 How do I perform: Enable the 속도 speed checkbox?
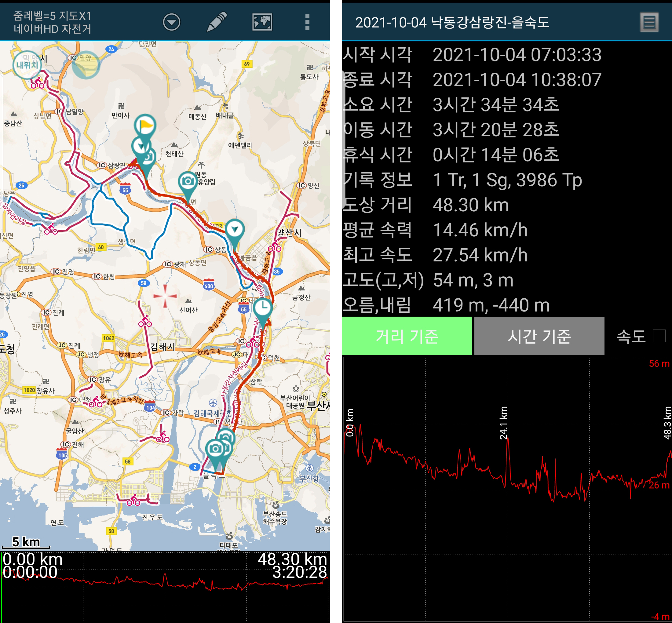tap(659, 336)
